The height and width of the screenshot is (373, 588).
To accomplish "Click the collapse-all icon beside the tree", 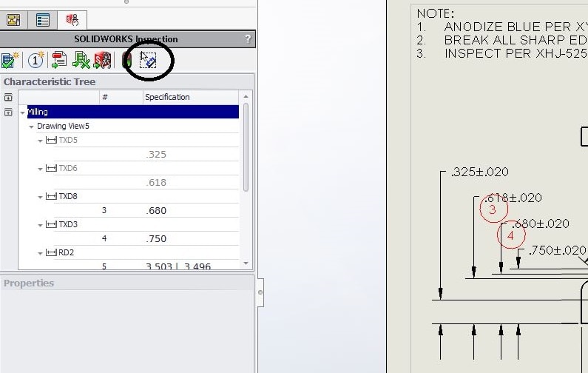I will coord(8,112).
